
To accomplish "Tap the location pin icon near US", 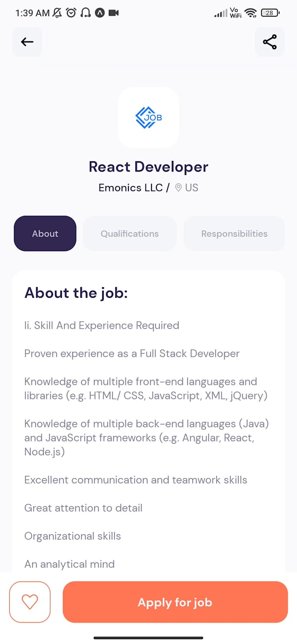I will pyautogui.click(x=178, y=188).
